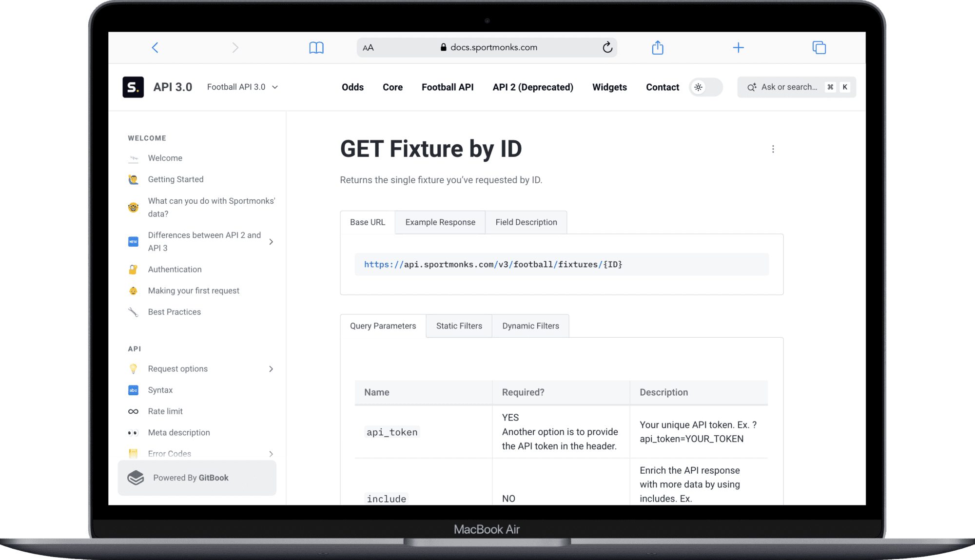Toggle light/dark theme with the sun icon
Viewport: 975px width, 560px height.
pyautogui.click(x=699, y=87)
